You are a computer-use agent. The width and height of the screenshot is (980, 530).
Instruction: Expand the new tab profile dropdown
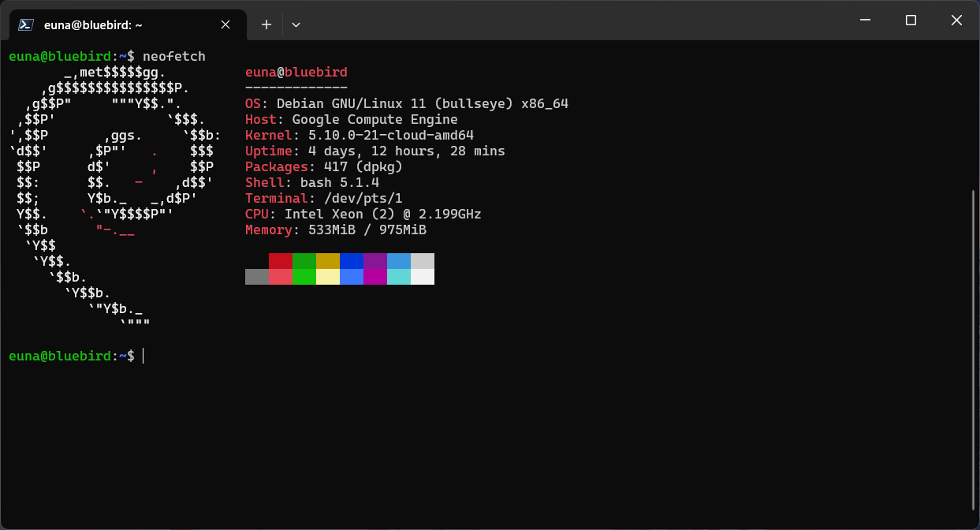tap(296, 24)
